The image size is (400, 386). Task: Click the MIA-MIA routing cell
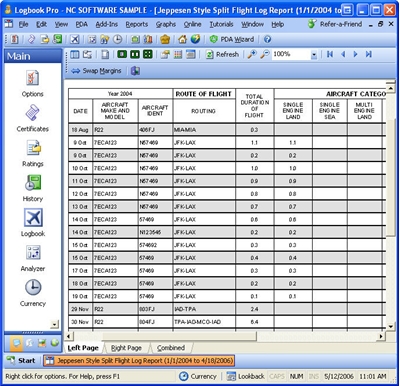point(204,130)
